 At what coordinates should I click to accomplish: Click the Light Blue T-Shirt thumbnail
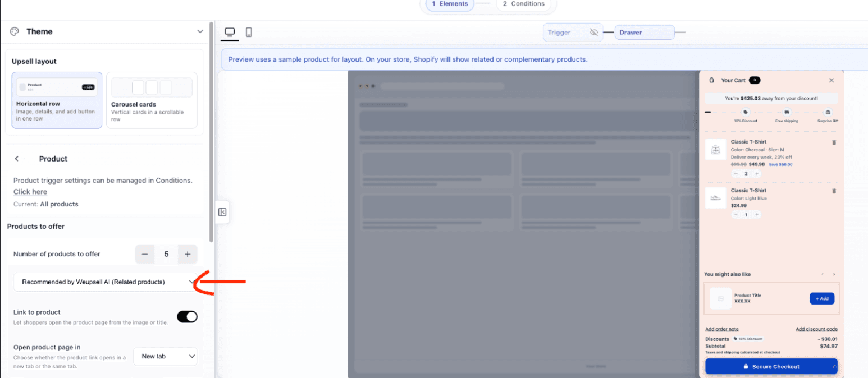tap(716, 198)
